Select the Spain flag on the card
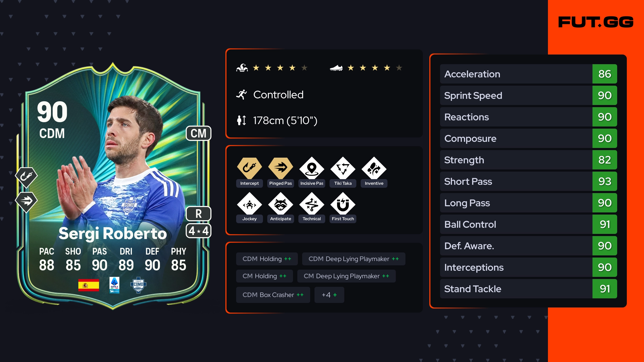 (x=89, y=285)
